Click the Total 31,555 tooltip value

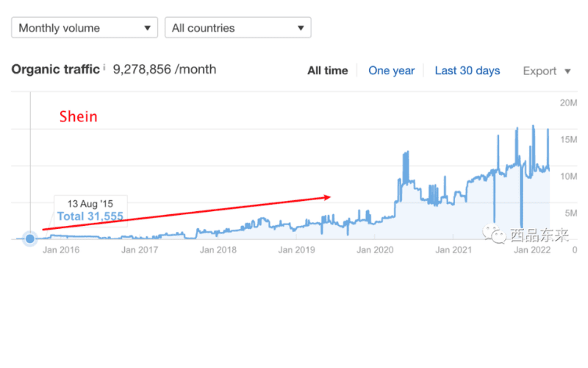click(x=90, y=216)
